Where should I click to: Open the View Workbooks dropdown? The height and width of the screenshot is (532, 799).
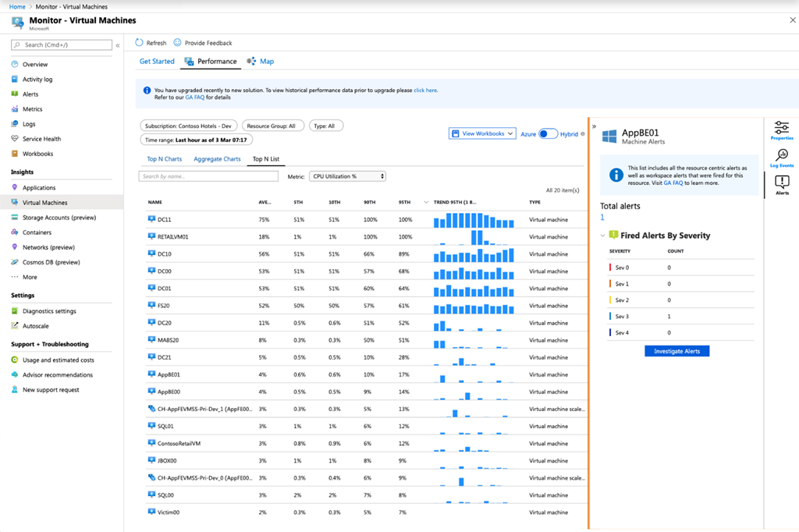tap(482, 134)
